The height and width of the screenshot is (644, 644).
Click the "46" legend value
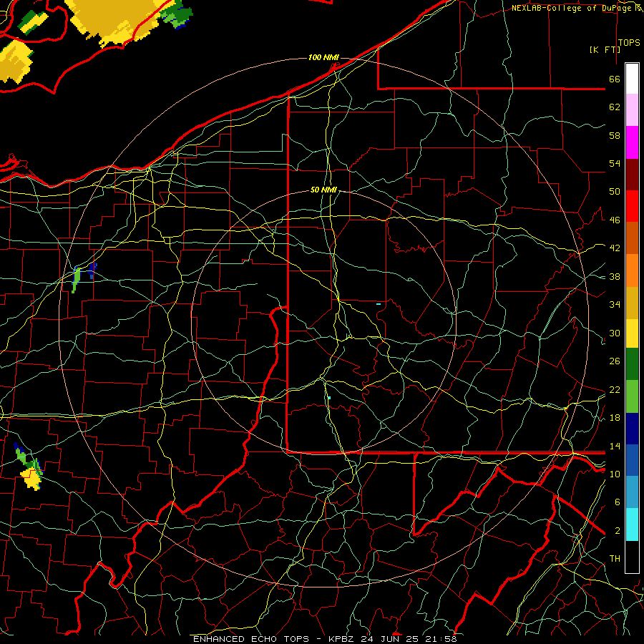point(615,220)
